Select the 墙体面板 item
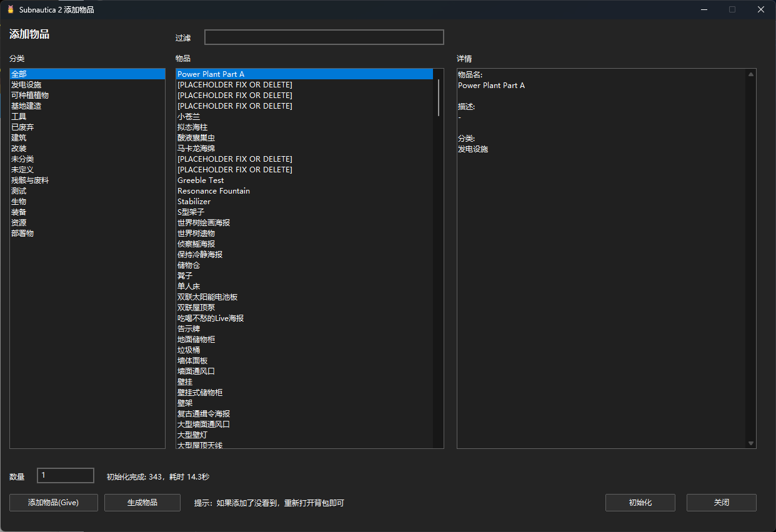776x532 pixels. [x=304, y=360]
